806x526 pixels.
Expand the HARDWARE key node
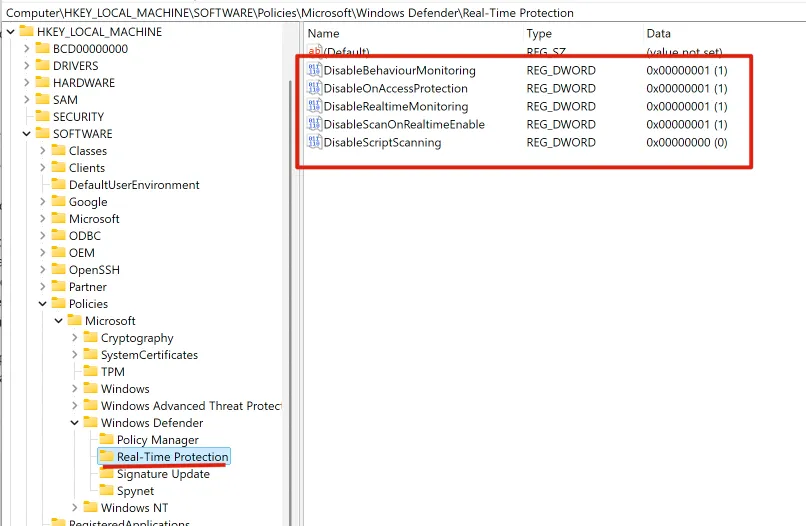tap(27, 83)
